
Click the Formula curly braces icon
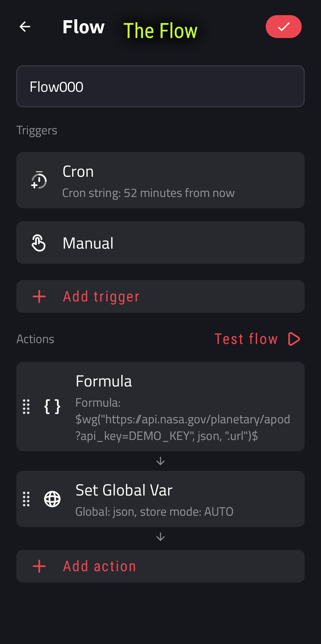(52, 407)
